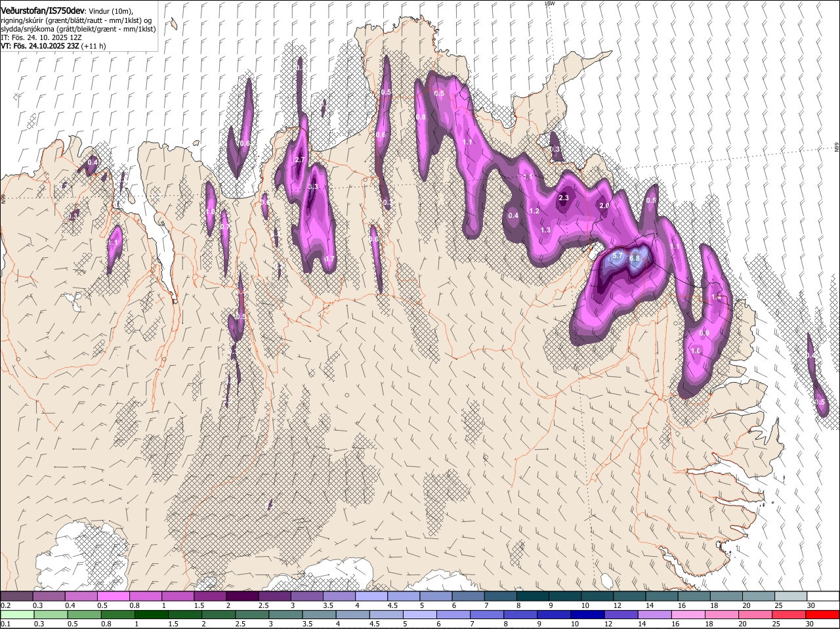The height and width of the screenshot is (629, 840).
Task: Click the pale green lower swatch between 0.1 and 0.3
Action: 16,615
